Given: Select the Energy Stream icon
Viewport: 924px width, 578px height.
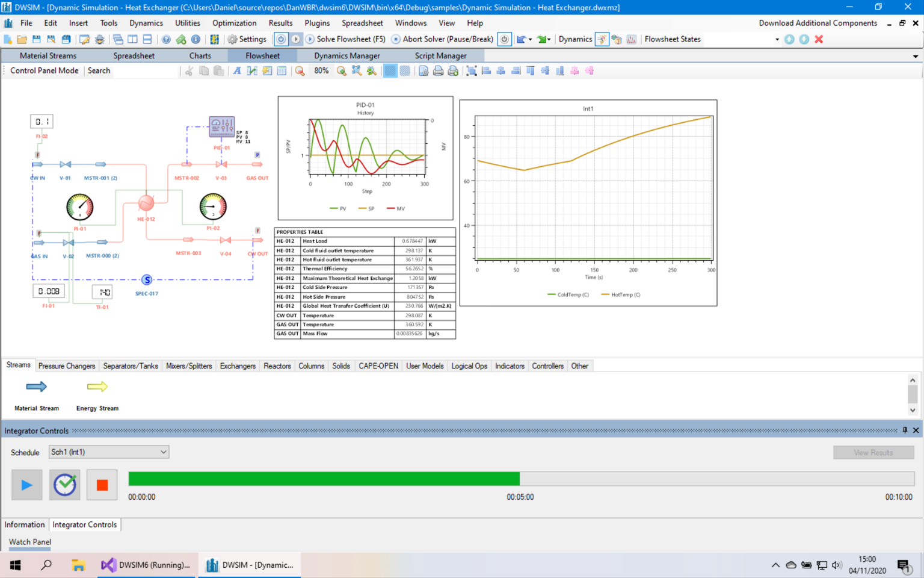Looking at the screenshot, I should 97,387.
